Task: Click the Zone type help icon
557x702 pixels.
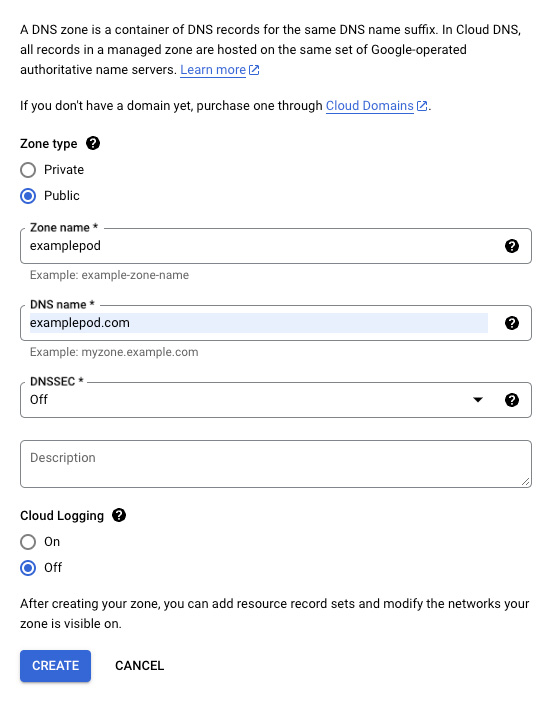Action: click(93, 143)
